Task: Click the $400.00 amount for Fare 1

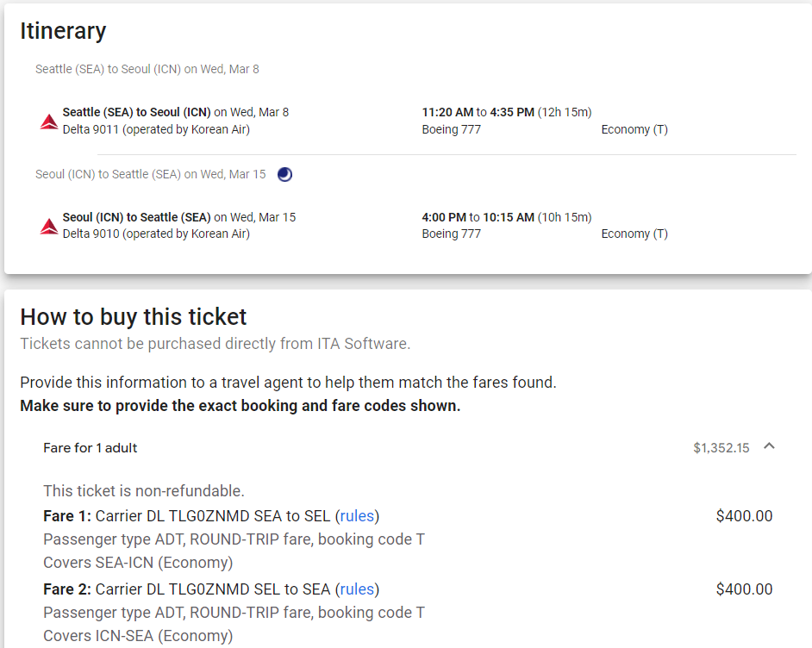Action: (x=744, y=516)
